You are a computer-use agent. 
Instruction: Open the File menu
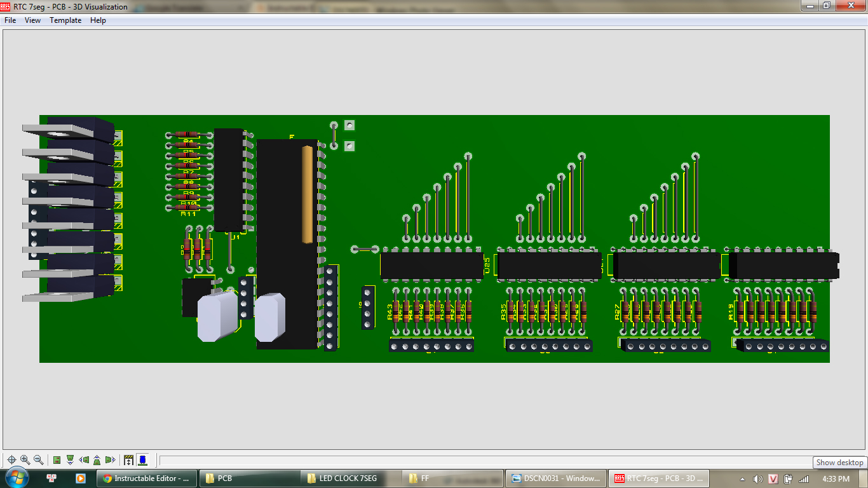point(10,20)
